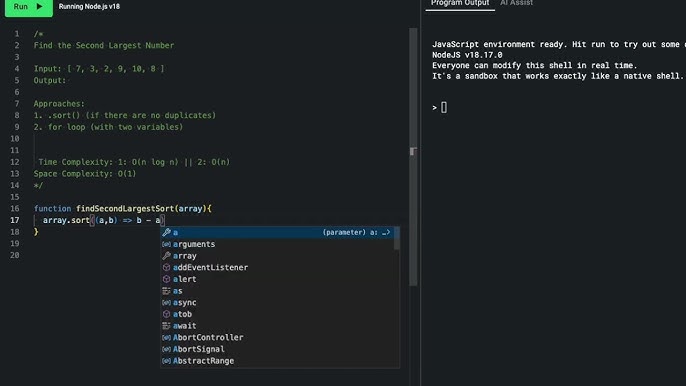
Task: Click cube icon beside alert suggestion
Action: [166, 279]
